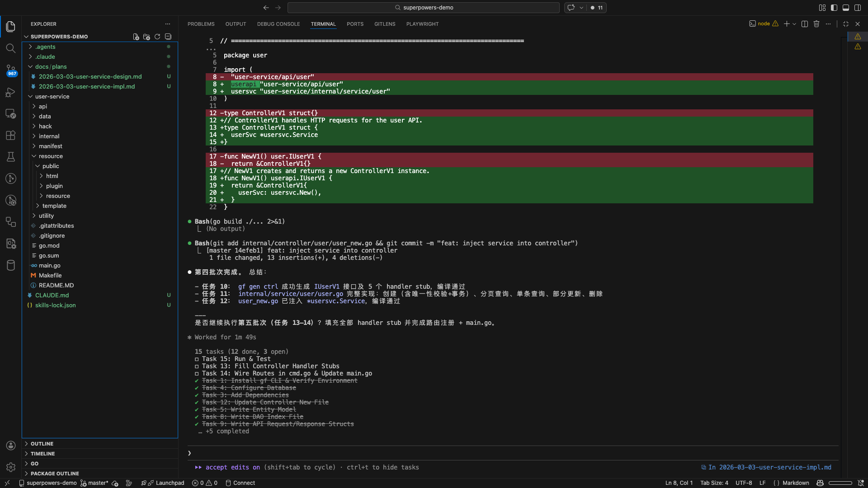Toggle the bottom panel visibility
The height and width of the screenshot is (488, 868).
[x=846, y=8]
